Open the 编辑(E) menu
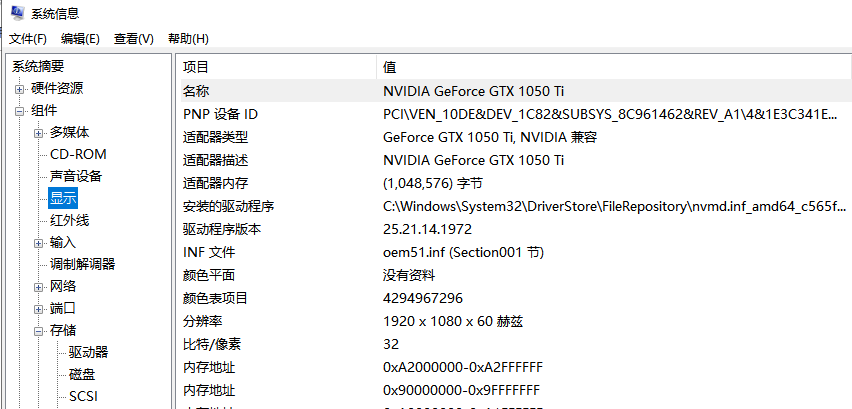Image resolution: width=852 pixels, height=409 pixels. tap(80, 39)
